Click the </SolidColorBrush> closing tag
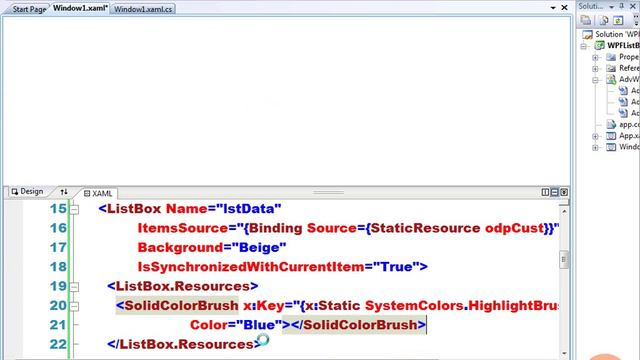Viewport: 640px width, 360px height. coord(358,325)
